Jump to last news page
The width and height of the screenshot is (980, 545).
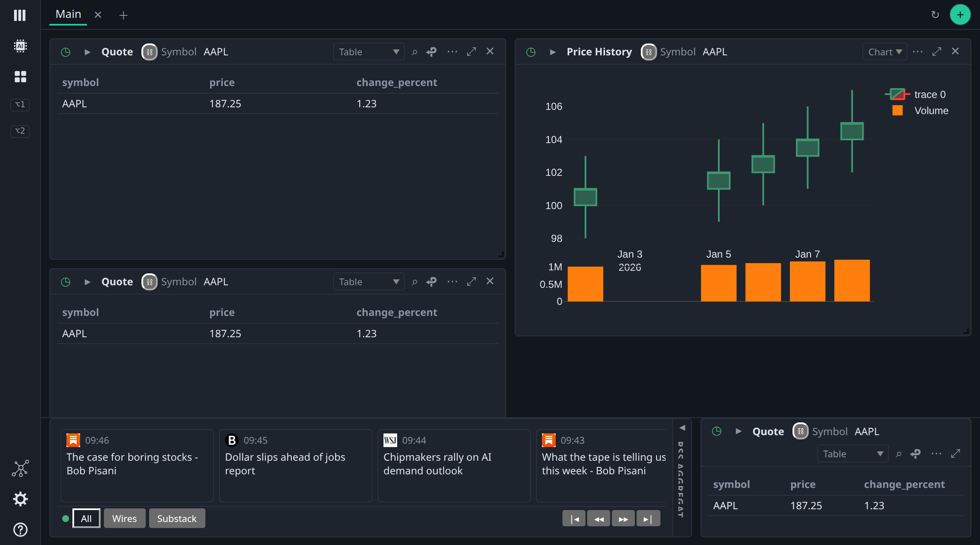point(648,519)
